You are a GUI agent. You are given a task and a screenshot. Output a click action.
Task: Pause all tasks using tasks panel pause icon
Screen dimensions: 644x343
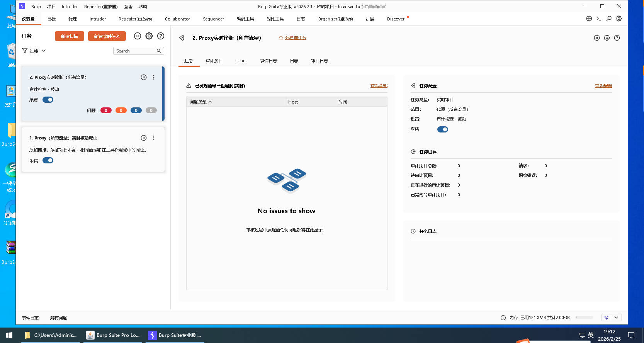[x=137, y=36]
